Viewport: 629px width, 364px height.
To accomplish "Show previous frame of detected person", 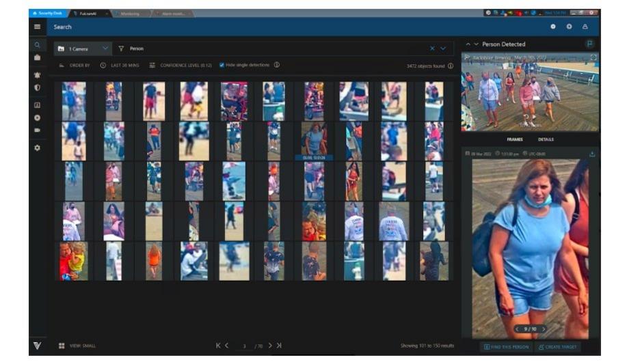I will 517,329.
